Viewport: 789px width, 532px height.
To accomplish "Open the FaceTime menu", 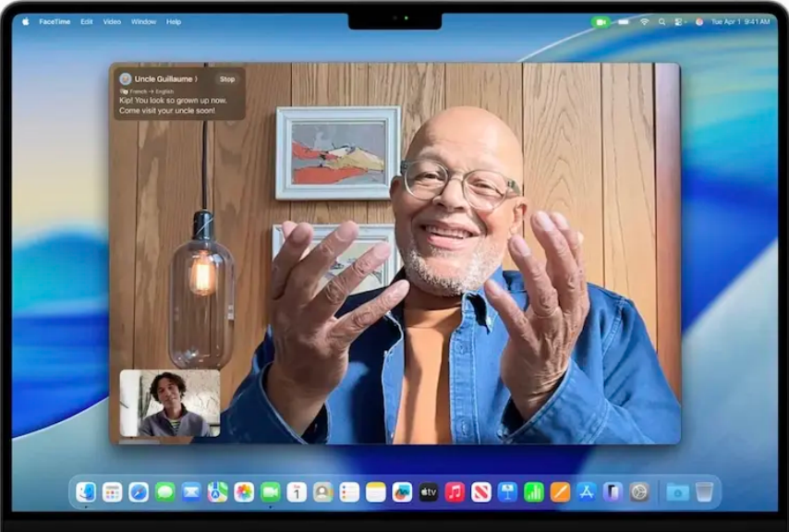I will [55, 21].
